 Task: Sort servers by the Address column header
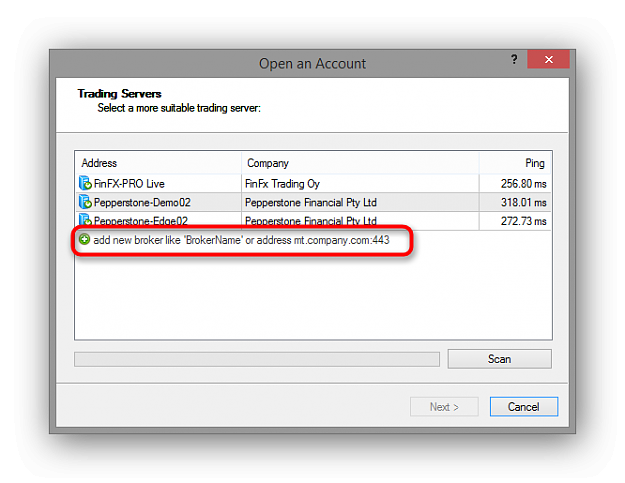pyautogui.click(x=158, y=163)
